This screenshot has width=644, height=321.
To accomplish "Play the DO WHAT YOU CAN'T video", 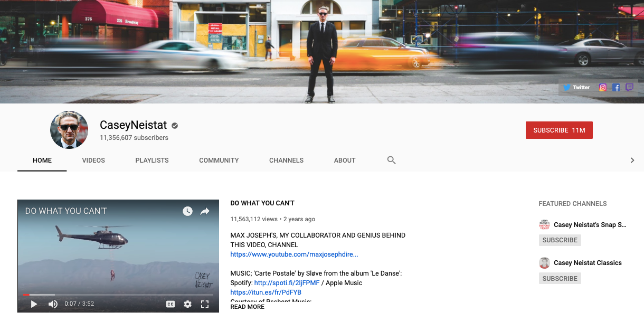I will coord(34,304).
